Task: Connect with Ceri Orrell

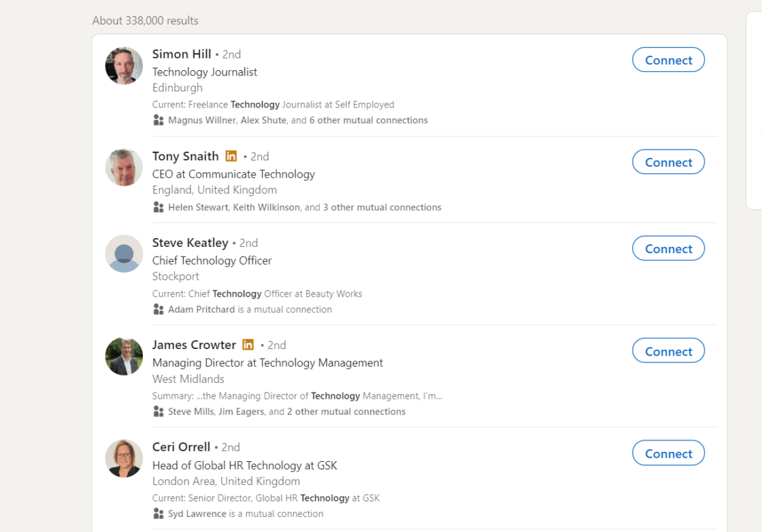Action: pos(668,453)
